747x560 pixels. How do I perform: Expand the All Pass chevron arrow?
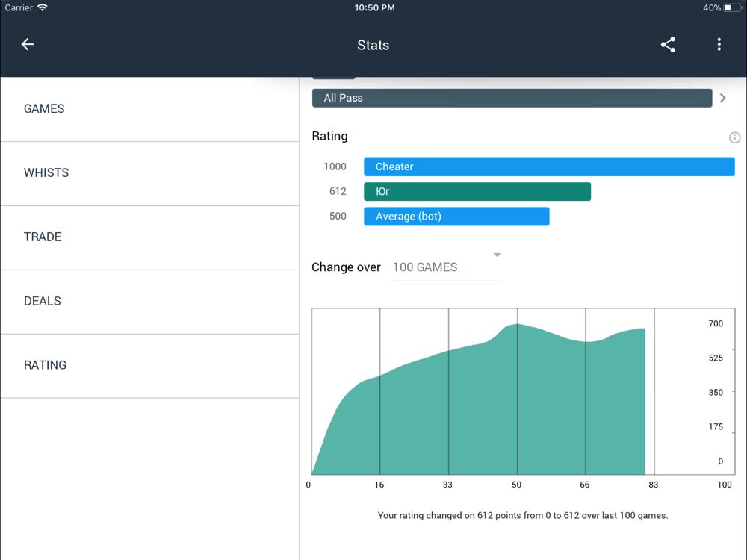[x=723, y=98]
